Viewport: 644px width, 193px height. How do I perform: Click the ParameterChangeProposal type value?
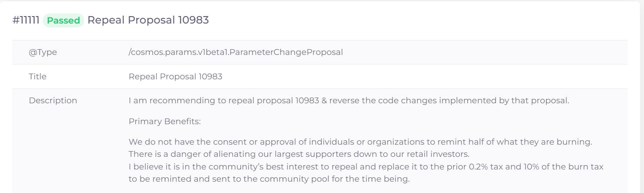235,52
